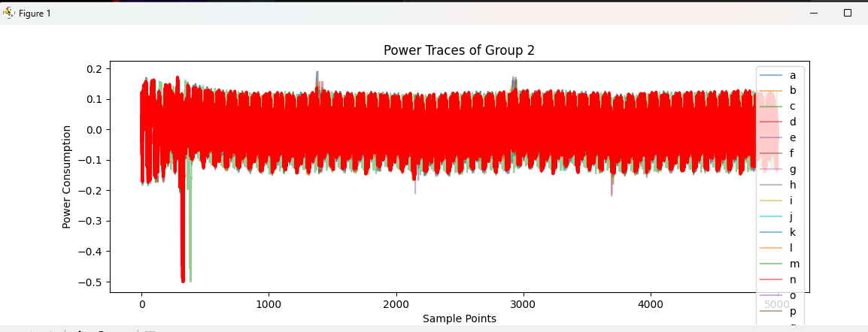
Task: Select legend entry label "a"
Action: coord(793,75)
